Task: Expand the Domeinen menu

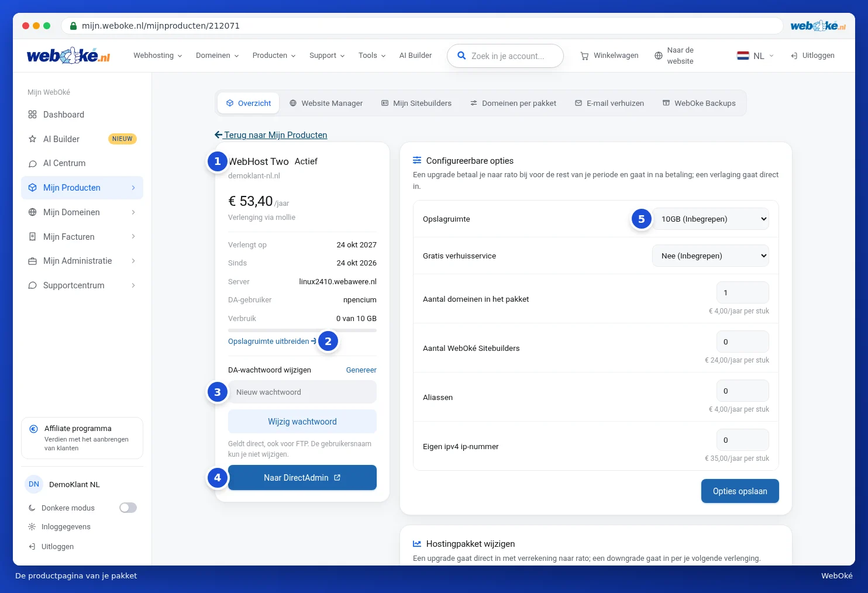Action: pos(218,56)
